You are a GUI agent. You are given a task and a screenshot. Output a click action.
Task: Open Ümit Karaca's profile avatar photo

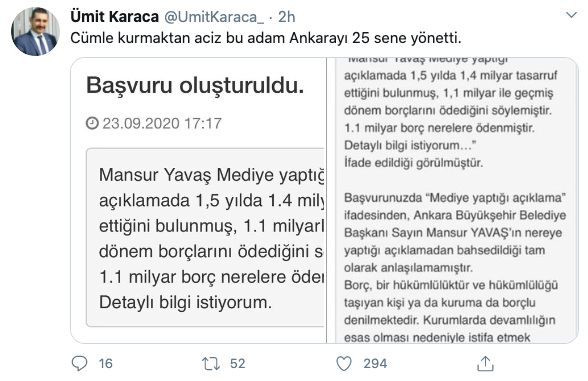click(35, 32)
